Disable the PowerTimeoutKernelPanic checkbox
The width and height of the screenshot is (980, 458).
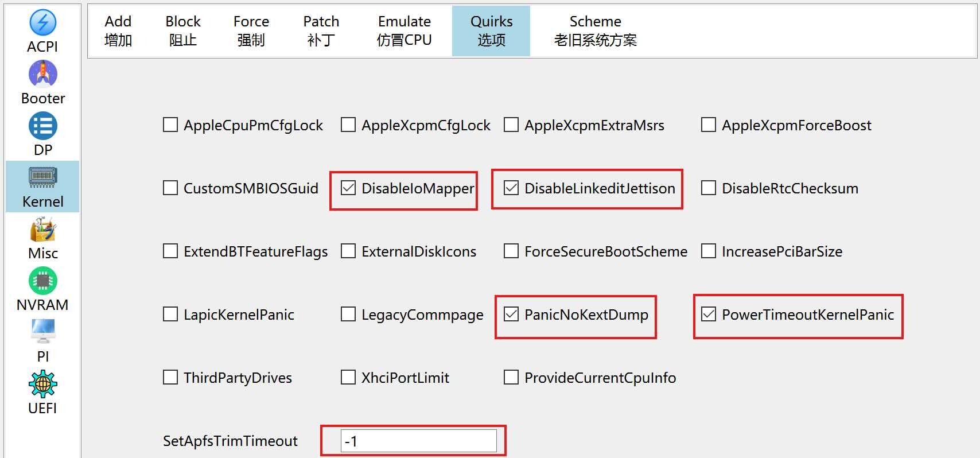[709, 314]
